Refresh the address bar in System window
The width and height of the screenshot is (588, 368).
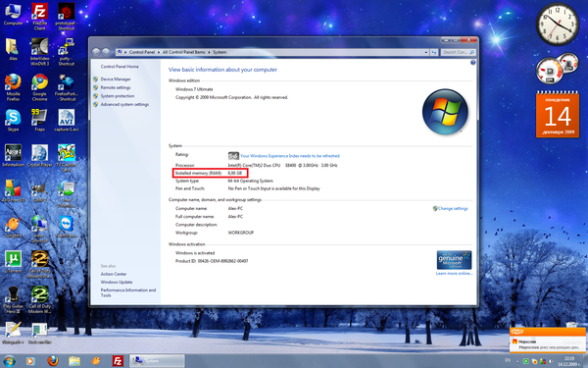coord(434,52)
